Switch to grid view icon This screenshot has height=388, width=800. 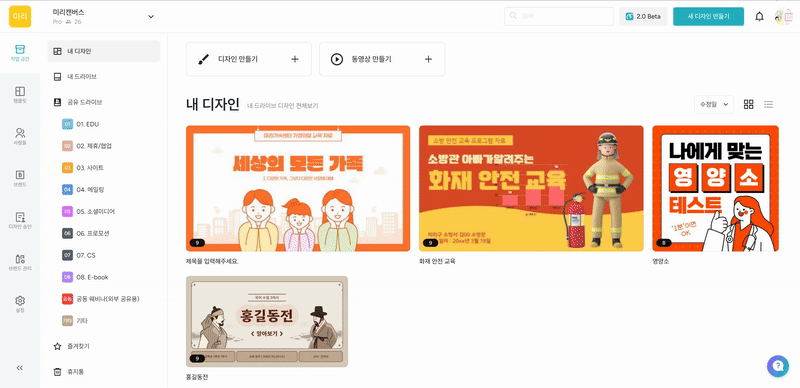(748, 104)
